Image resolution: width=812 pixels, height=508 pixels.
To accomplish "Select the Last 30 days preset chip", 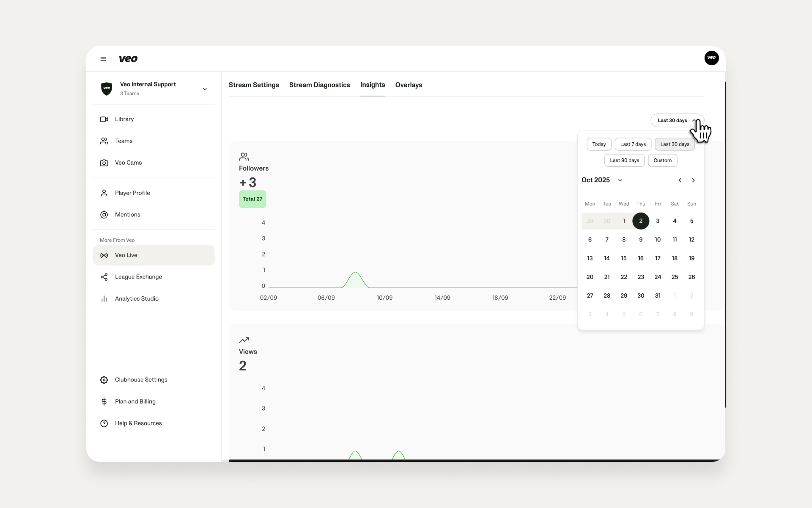I will tap(675, 144).
